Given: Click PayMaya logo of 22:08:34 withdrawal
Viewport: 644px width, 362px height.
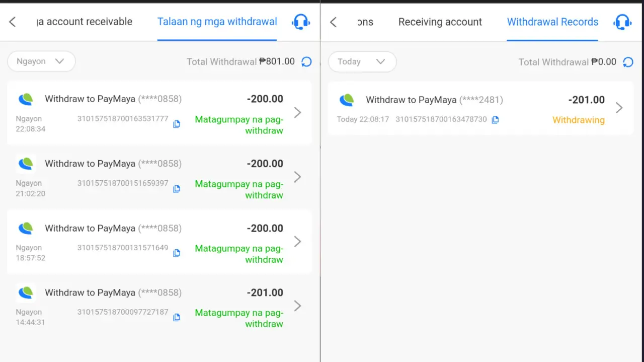Looking at the screenshot, I should pyautogui.click(x=26, y=99).
